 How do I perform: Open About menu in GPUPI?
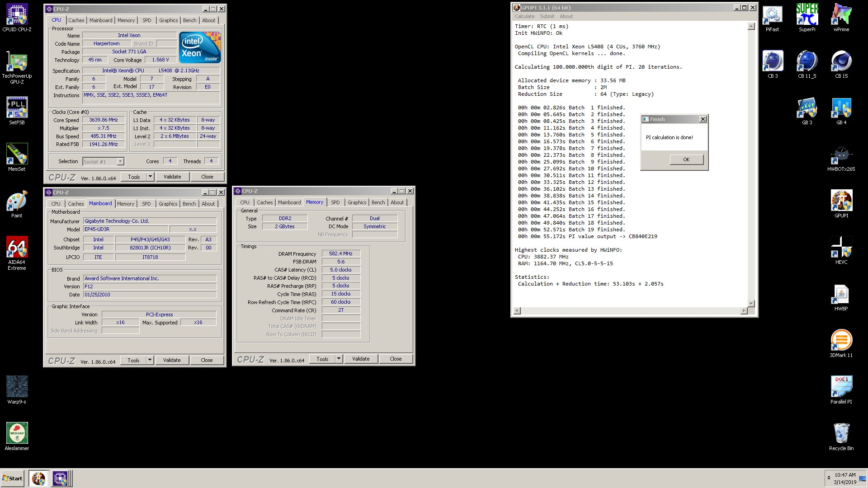click(566, 16)
